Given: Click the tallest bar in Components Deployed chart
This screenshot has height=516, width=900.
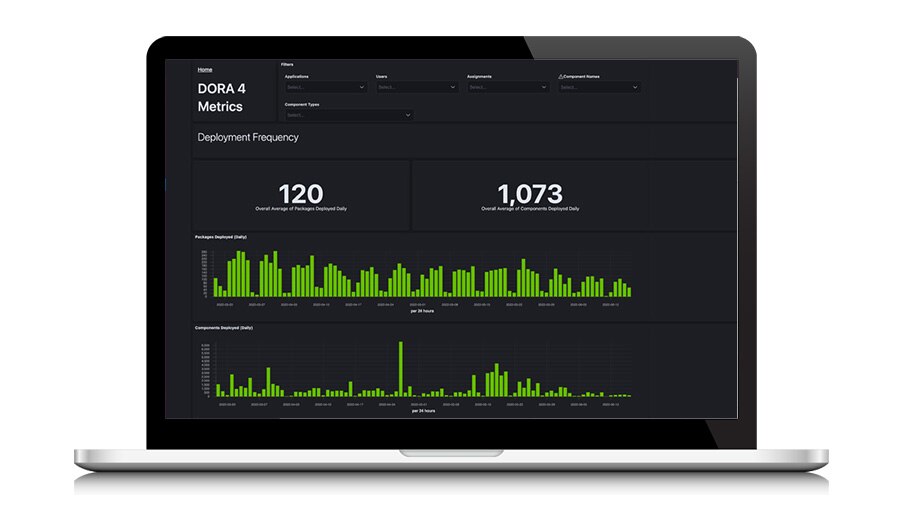Looking at the screenshot, I should click(400, 368).
